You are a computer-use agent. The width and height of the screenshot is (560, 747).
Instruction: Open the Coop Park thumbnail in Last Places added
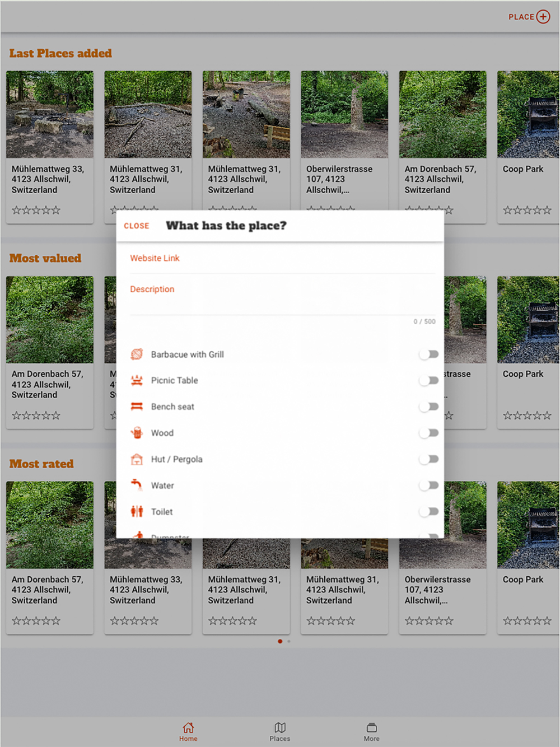[528, 114]
